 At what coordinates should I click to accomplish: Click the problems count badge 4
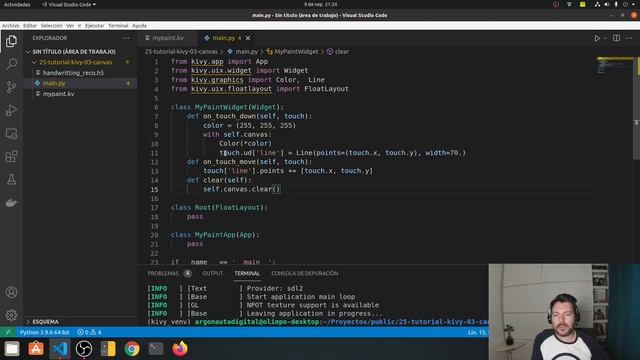(x=187, y=273)
